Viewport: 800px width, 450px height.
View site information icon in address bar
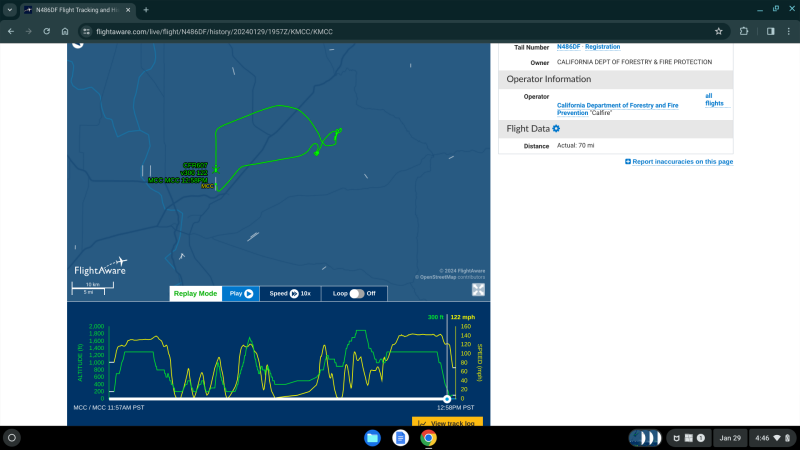[x=87, y=32]
